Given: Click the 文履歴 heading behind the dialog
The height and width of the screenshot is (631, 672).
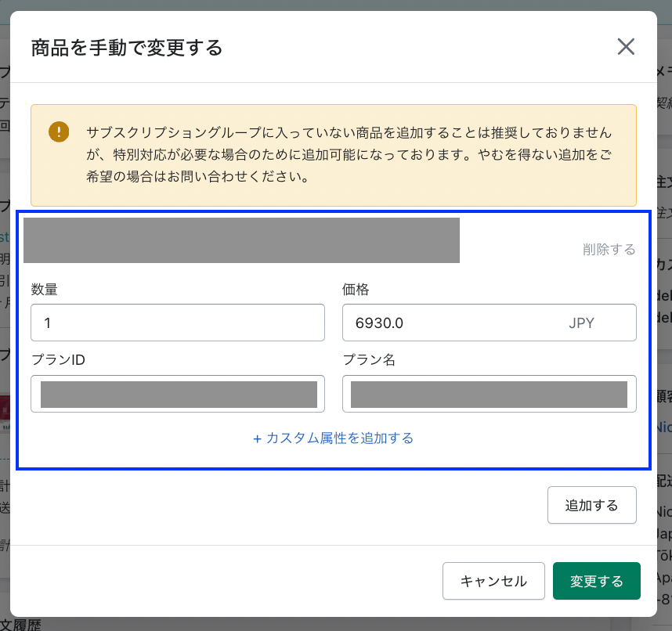Looking at the screenshot, I should pos(20,624).
